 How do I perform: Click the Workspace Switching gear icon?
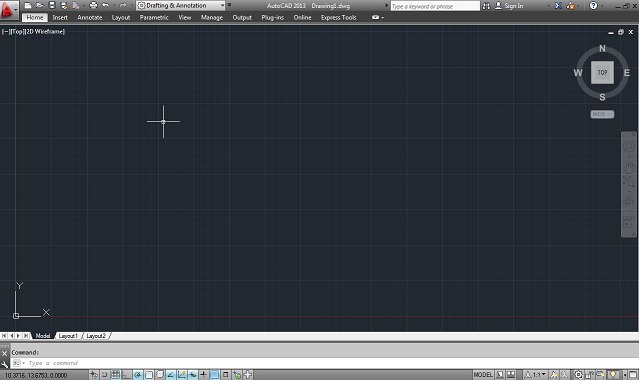click(578, 374)
